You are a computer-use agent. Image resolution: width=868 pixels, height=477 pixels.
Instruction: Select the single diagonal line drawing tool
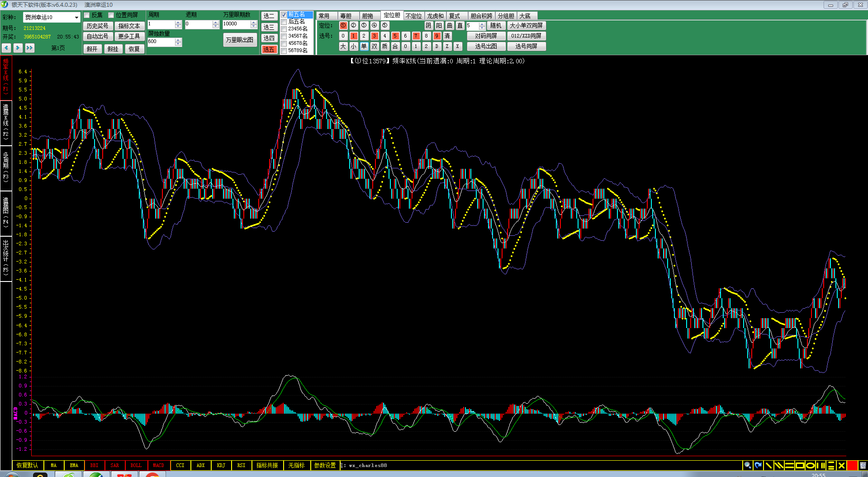pos(768,465)
